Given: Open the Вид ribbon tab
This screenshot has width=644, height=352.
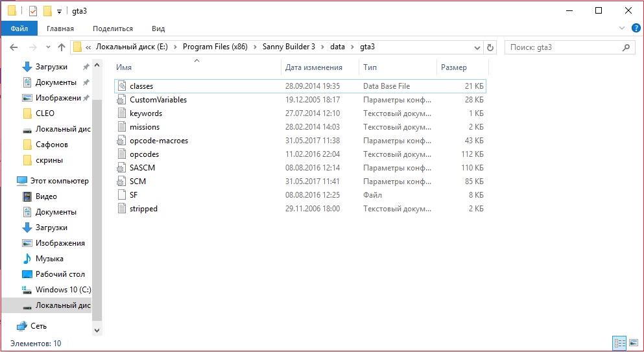Looking at the screenshot, I should 158,29.
